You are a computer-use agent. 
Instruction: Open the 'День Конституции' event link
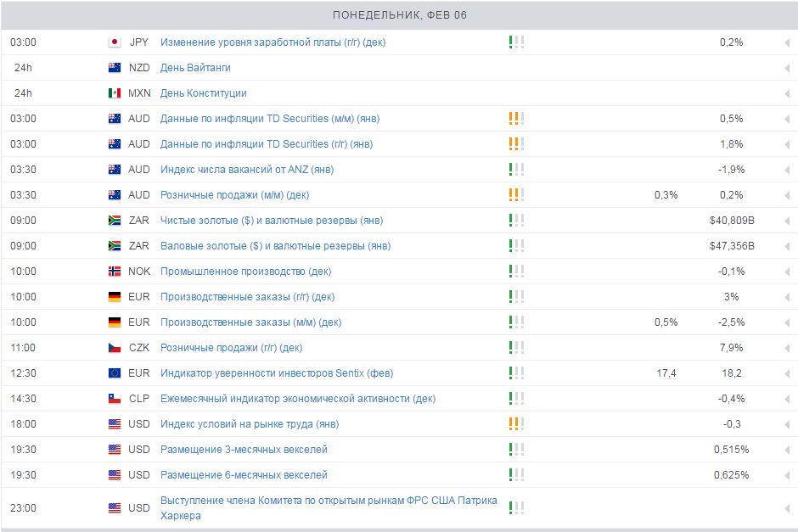[x=204, y=93]
